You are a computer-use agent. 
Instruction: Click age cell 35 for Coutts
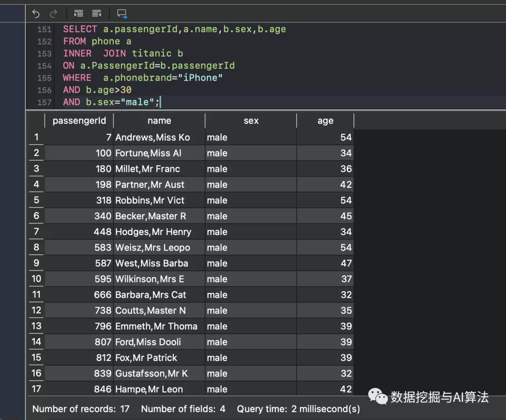point(325,310)
